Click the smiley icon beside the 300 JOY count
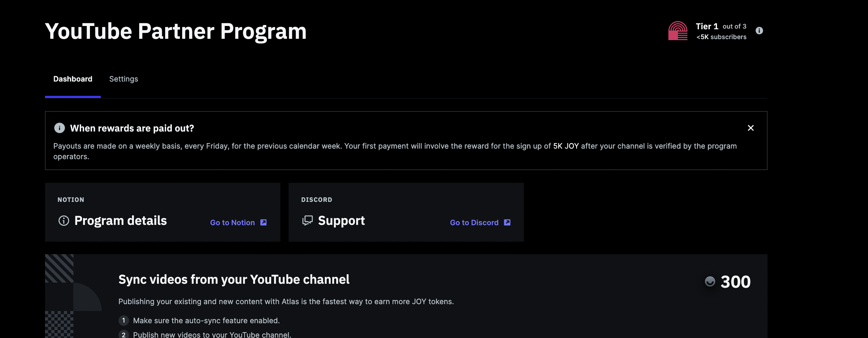The width and height of the screenshot is (868, 338). coord(710,282)
